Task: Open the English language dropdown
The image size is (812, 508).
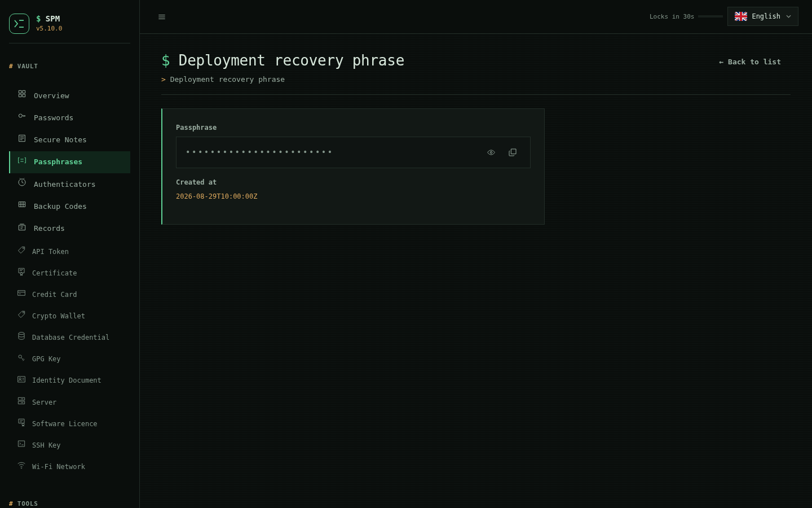Action: pyautogui.click(x=763, y=16)
